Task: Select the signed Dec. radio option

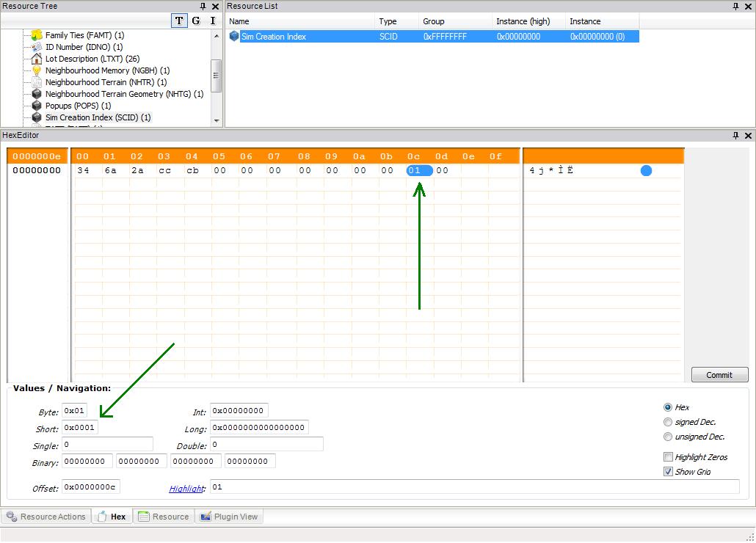Action: click(x=667, y=422)
